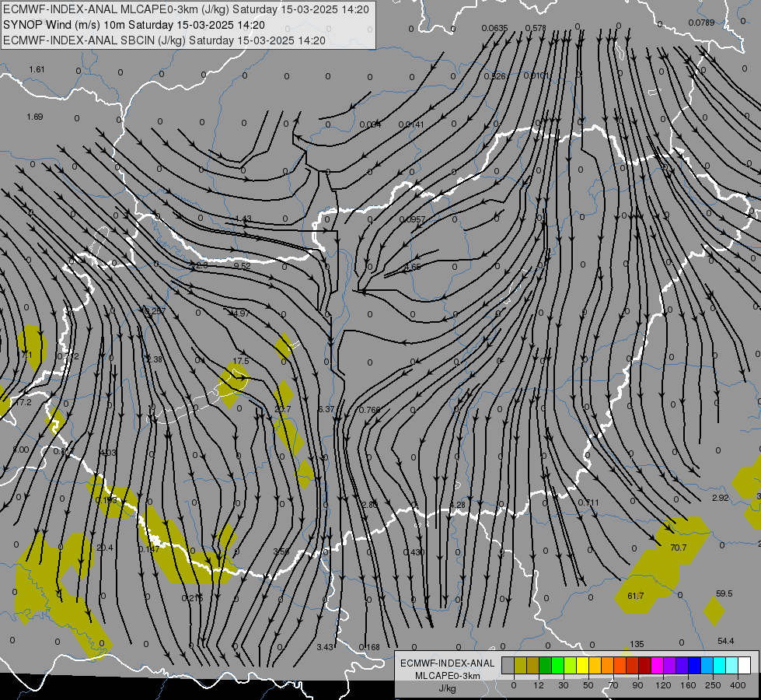Select the dark green legend swatch
This screenshot has height=700, width=761.
546,665
